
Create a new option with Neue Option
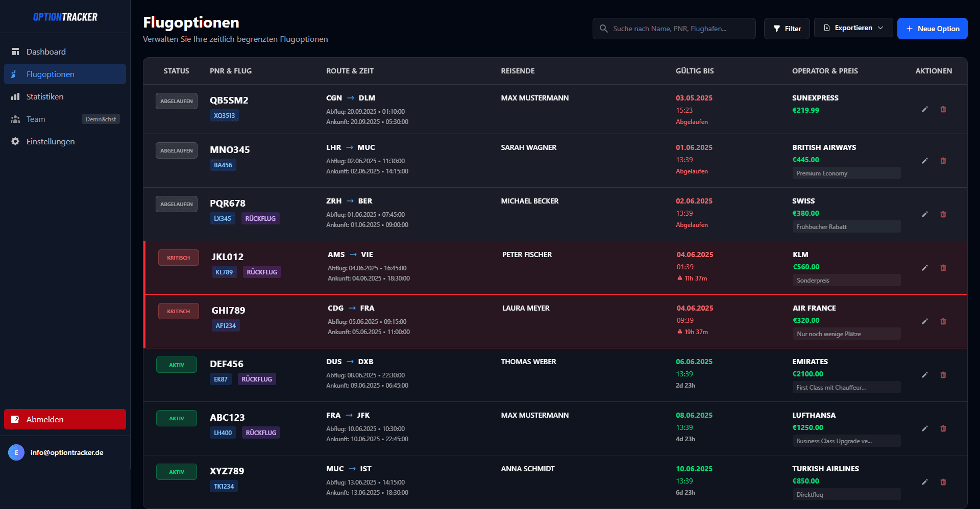932,29
